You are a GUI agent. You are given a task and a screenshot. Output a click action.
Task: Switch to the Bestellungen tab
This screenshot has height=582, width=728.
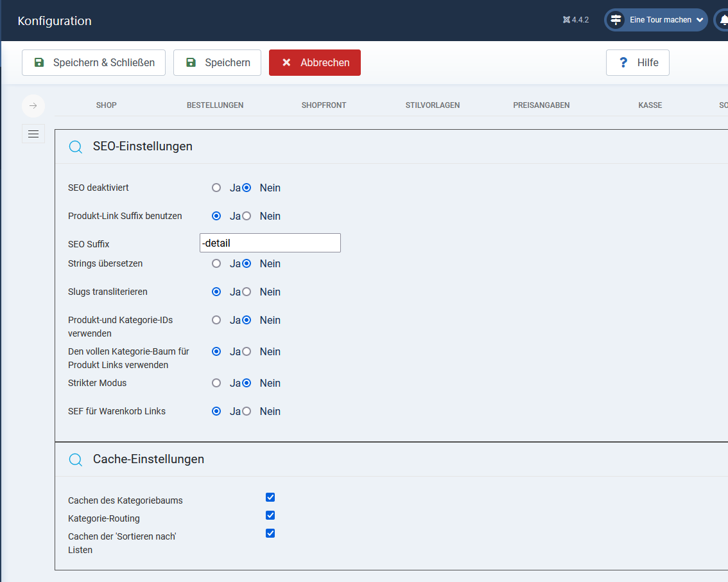pos(215,105)
